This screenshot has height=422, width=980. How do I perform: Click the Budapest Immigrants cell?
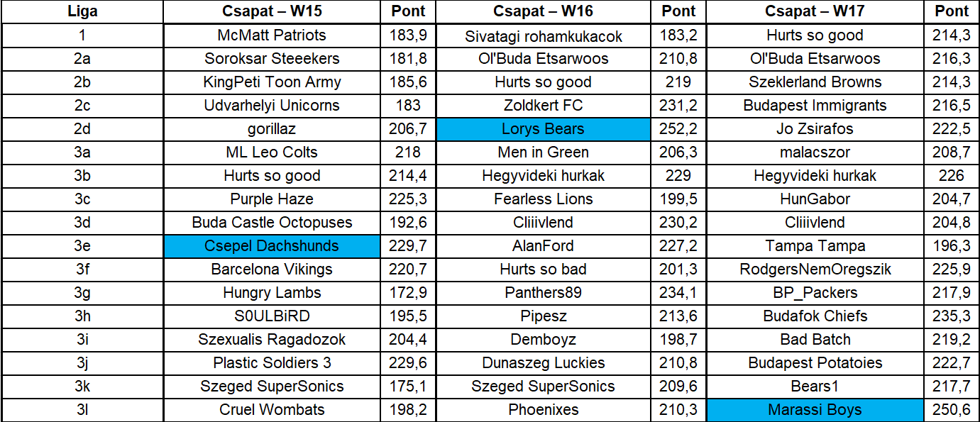point(815,106)
